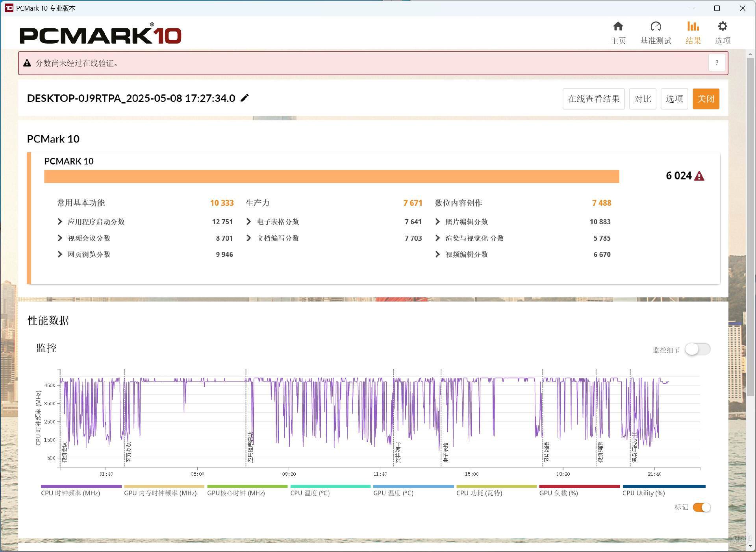The height and width of the screenshot is (552, 756).
Task: Expand 照片编辑分数 row
Action: [437, 222]
